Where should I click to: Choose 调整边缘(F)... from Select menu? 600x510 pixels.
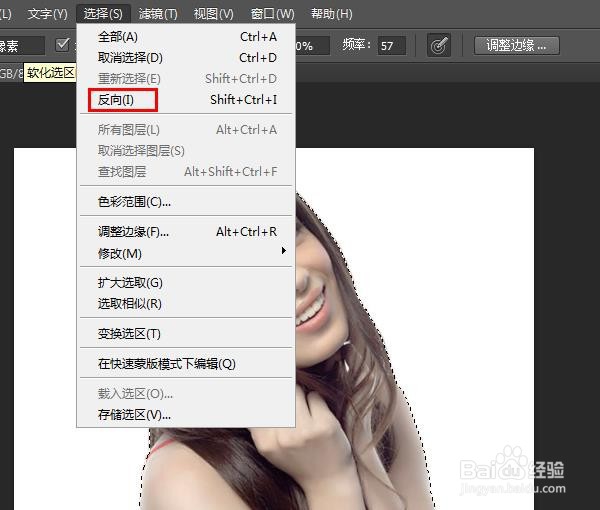click(x=186, y=232)
